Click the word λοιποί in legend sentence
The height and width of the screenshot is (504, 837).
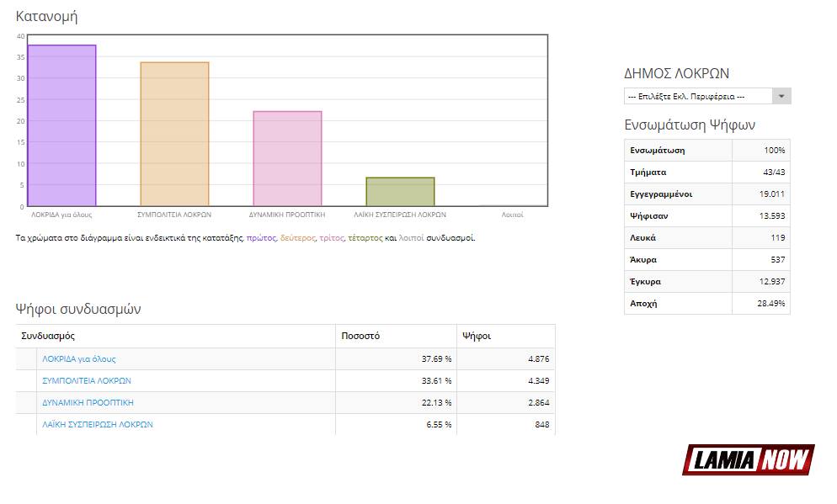411,238
